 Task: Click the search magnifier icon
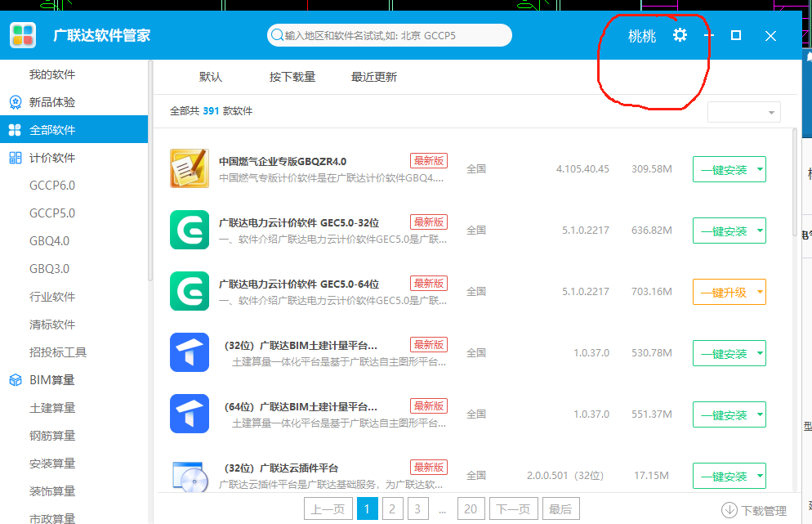click(277, 35)
